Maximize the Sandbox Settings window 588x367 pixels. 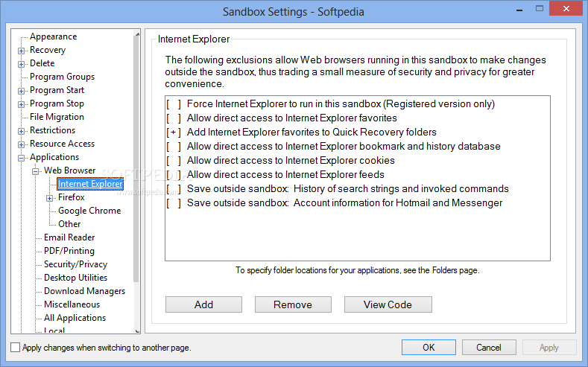[x=540, y=9]
